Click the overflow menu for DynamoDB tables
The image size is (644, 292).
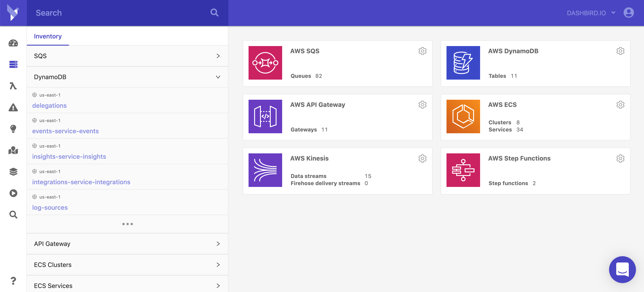[620, 51]
